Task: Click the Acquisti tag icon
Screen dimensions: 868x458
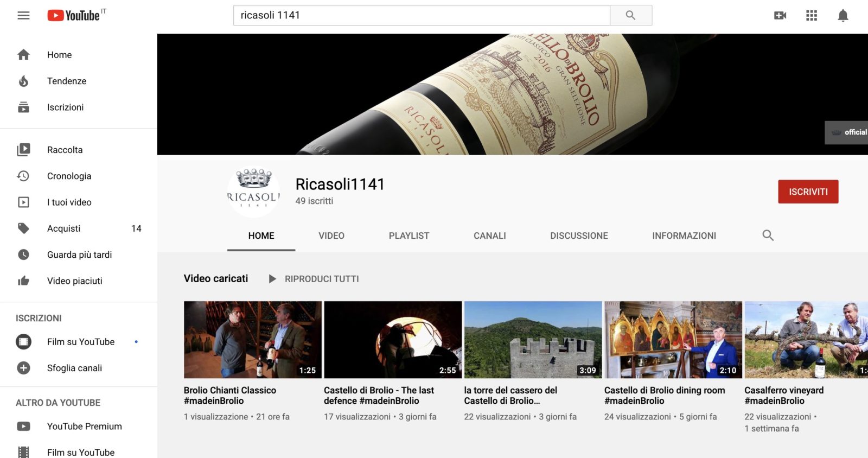Action: pos(23,228)
